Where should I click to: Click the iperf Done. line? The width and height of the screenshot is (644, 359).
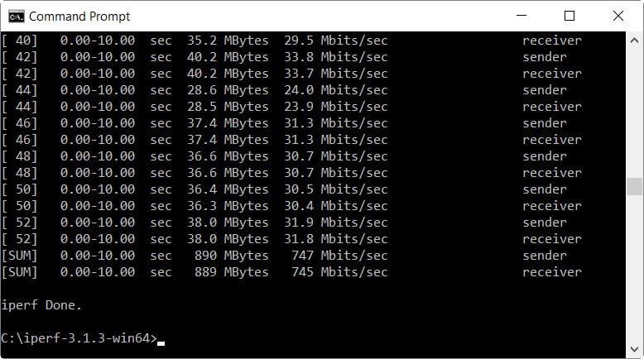pos(41,305)
